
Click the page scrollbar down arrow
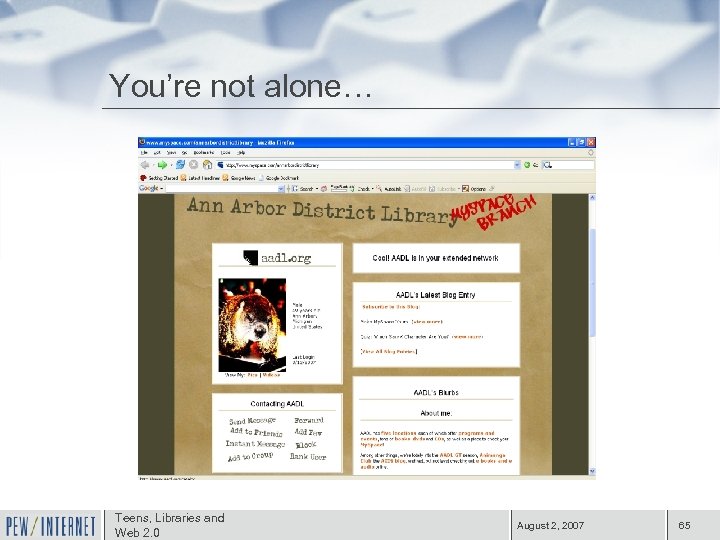pyautogui.click(x=592, y=471)
